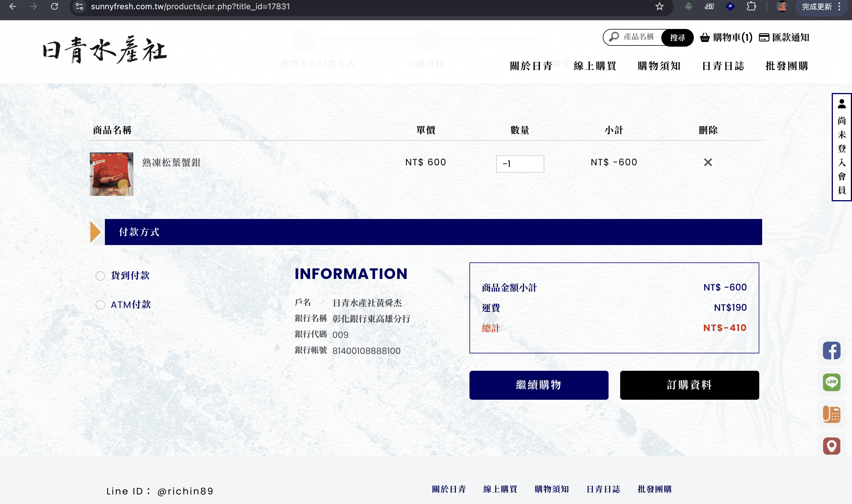The width and height of the screenshot is (852, 504).
Task: Select 貨到付款 payment option
Action: point(100,276)
